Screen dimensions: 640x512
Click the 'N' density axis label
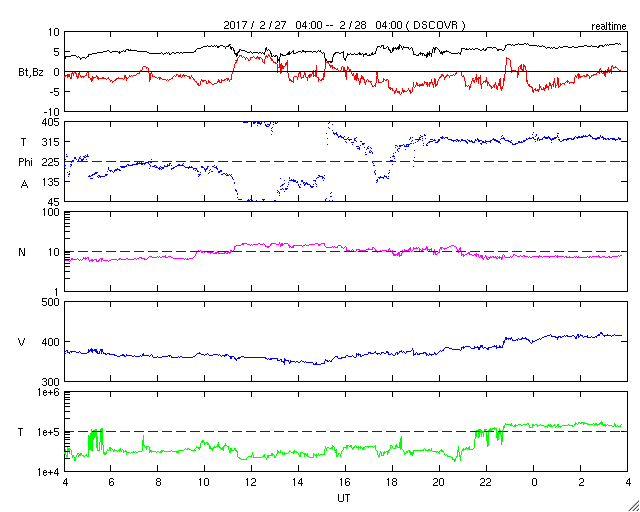point(22,252)
